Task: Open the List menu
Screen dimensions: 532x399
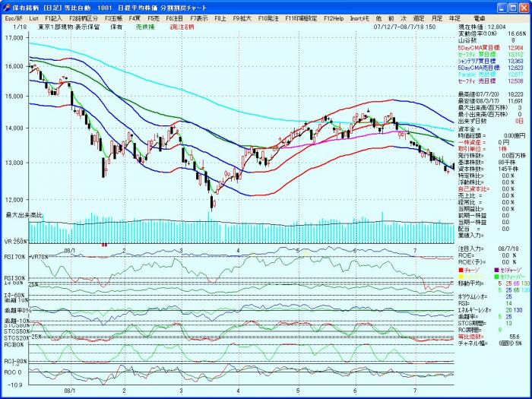Action: point(34,19)
